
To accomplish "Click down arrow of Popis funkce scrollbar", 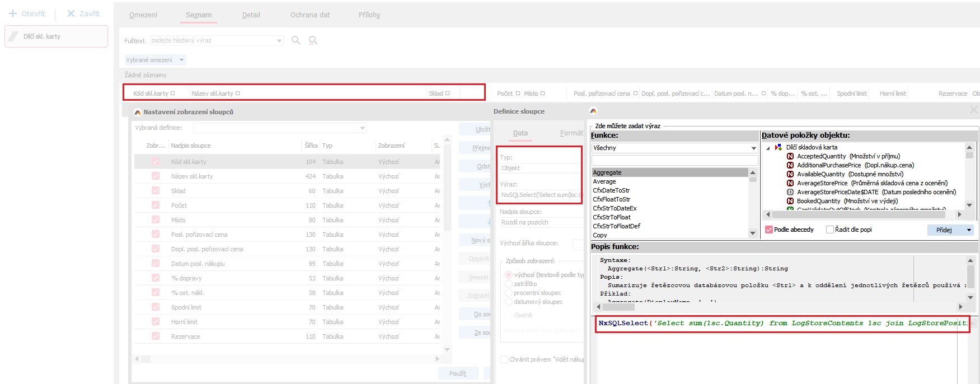I will [x=970, y=297].
